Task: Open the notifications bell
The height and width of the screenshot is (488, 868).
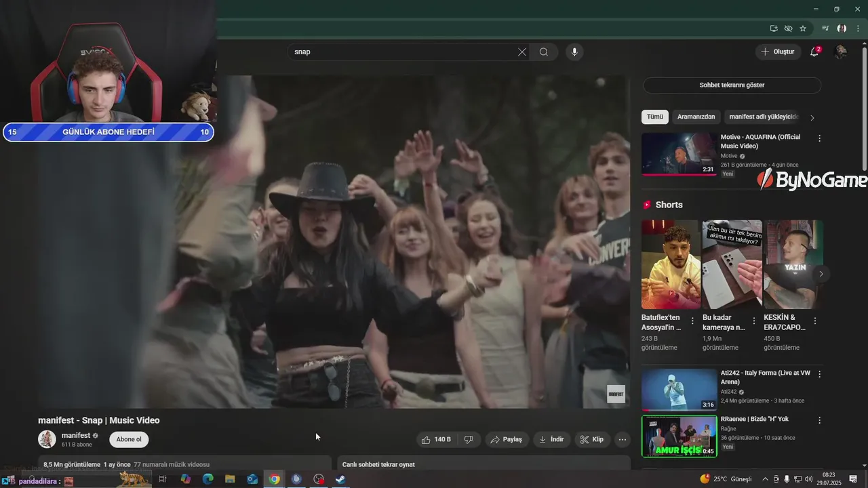Action: pyautogui.click(x=815, y=52)
